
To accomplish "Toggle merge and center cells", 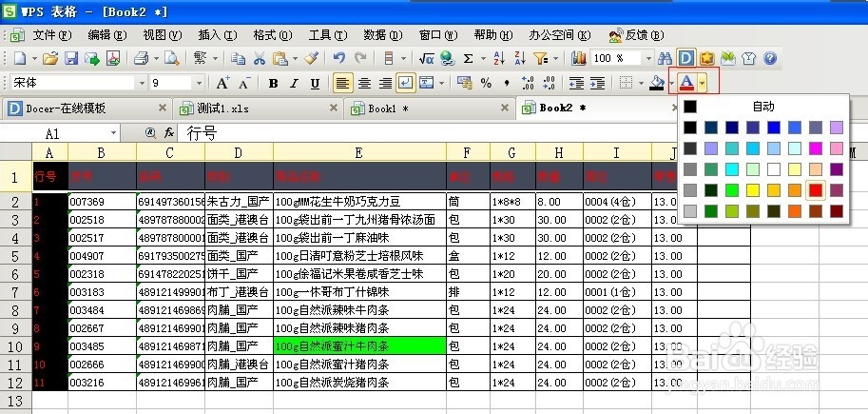I will (x=426, y=83).
